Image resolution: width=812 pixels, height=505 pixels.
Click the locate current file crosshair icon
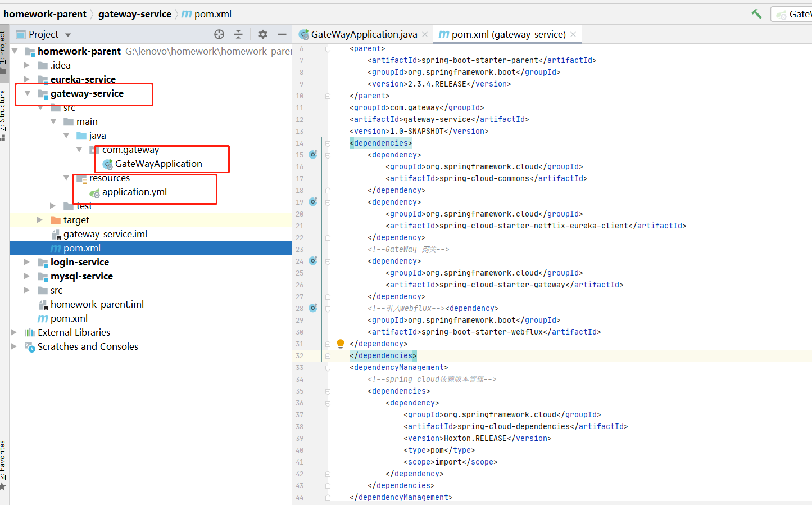pos(219,34)
